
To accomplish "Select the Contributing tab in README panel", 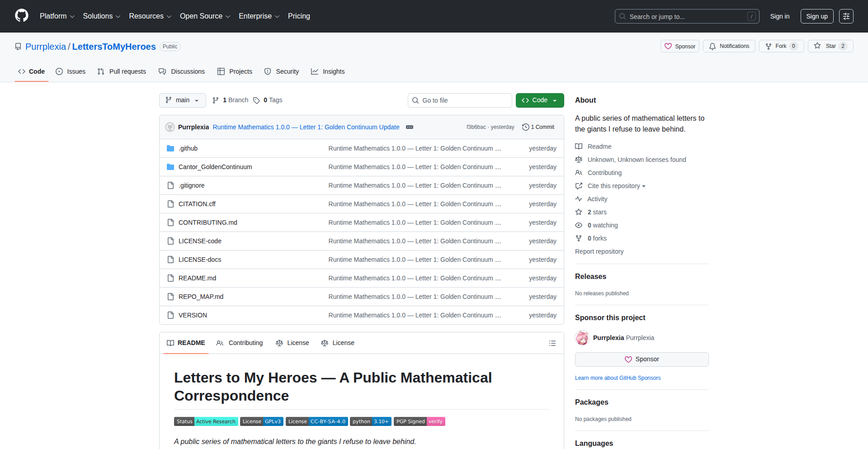I will click(x=240, y=343).
